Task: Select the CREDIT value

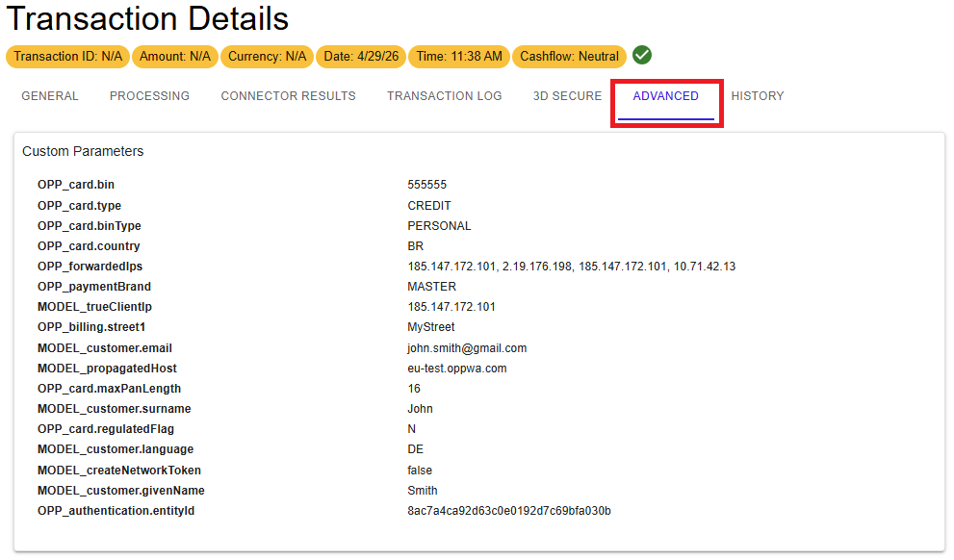Action: click(429, 206)
